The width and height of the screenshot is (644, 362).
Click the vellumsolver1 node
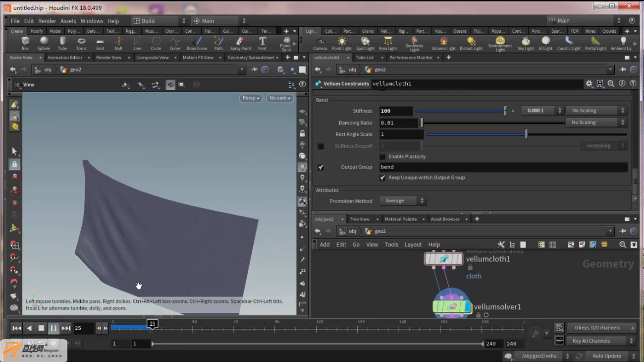452,307
